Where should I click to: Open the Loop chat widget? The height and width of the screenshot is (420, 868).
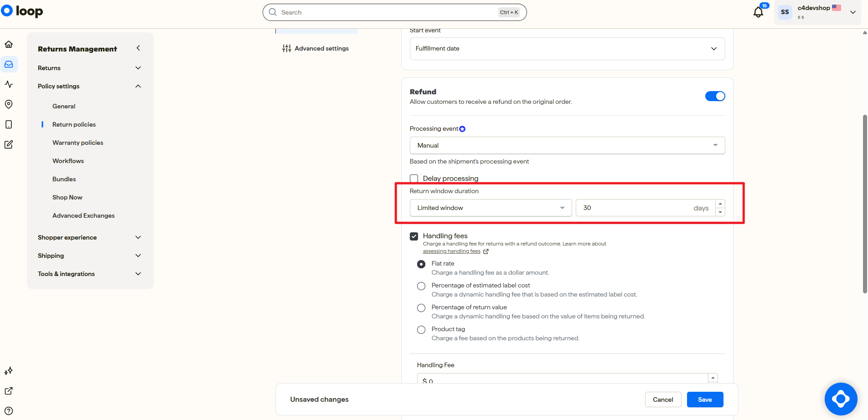tap(841, 399)
